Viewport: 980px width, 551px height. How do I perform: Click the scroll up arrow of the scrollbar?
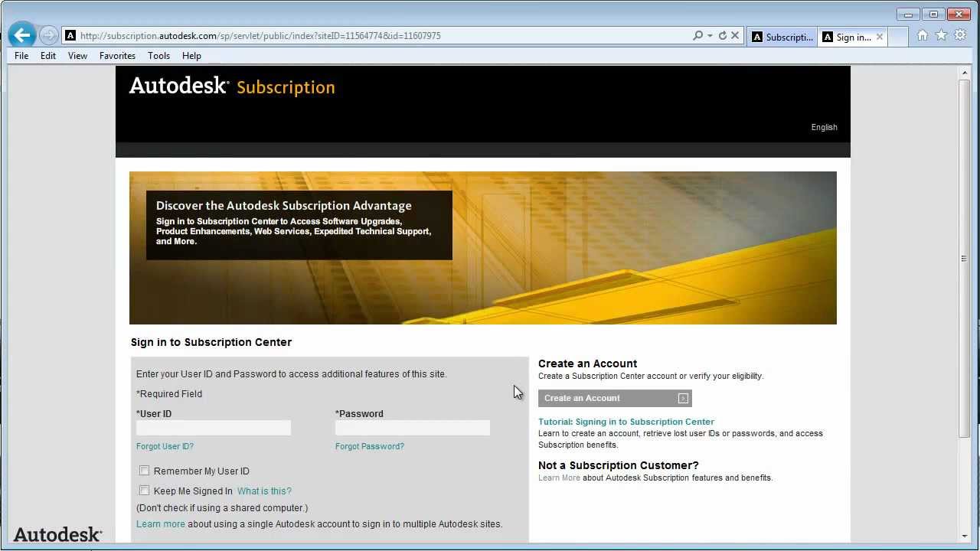click(x=964, y=73)
